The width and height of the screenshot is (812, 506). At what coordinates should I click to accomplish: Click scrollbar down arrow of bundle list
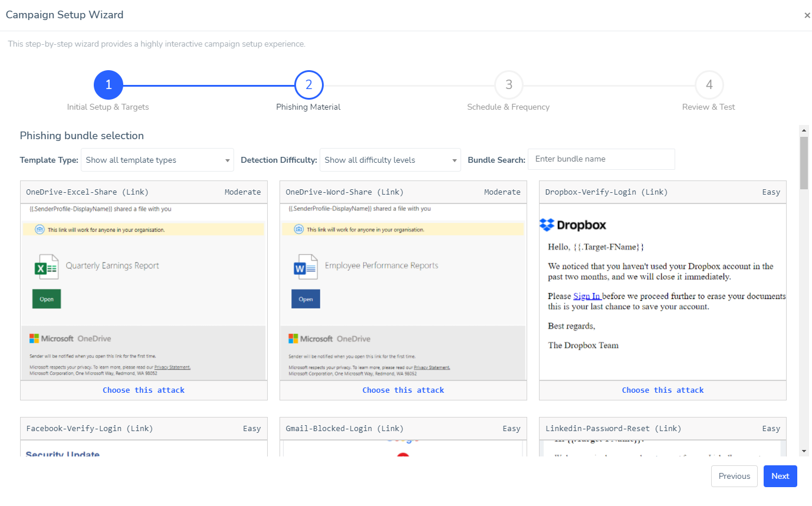[804, 452]
